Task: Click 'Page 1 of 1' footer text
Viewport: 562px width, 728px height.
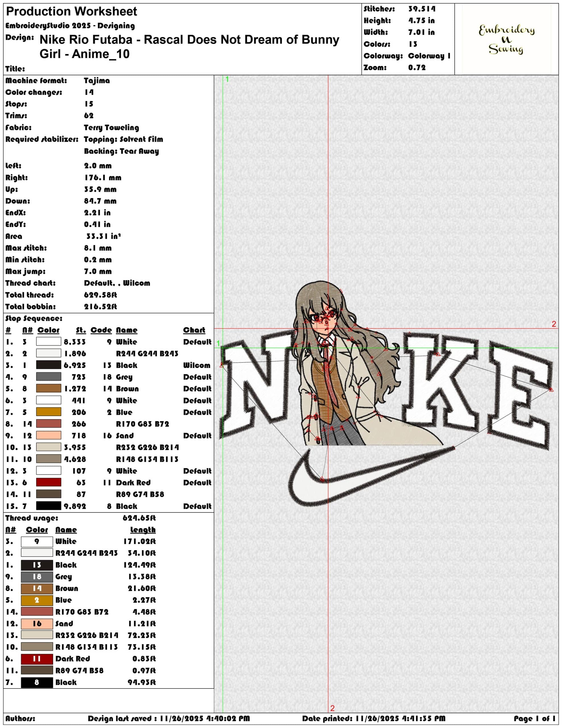Action: coord(534,718)
